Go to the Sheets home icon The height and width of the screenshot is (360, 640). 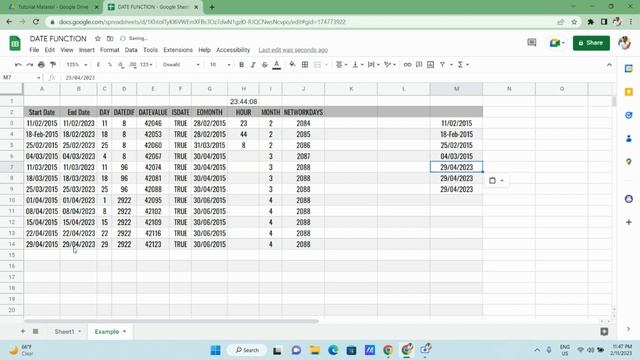15,43
